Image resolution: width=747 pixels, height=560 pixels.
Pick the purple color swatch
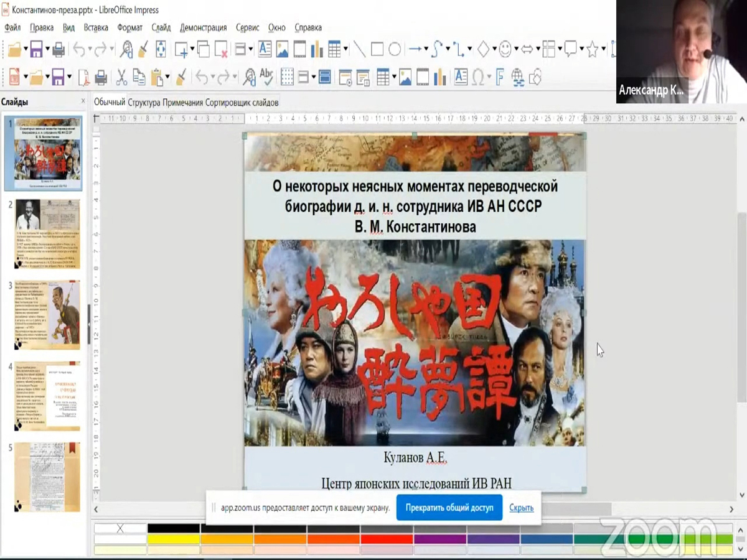coord(440,539)
